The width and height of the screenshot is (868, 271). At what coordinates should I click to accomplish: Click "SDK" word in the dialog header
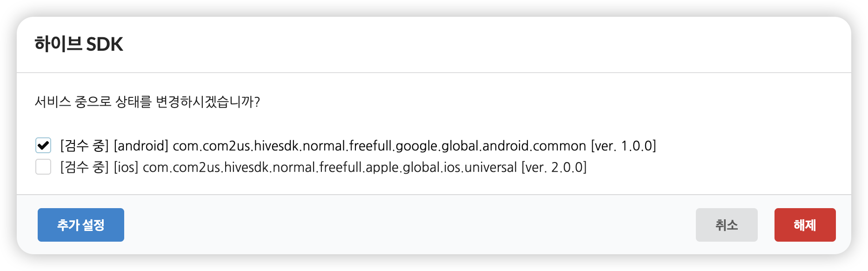point(105,44)
